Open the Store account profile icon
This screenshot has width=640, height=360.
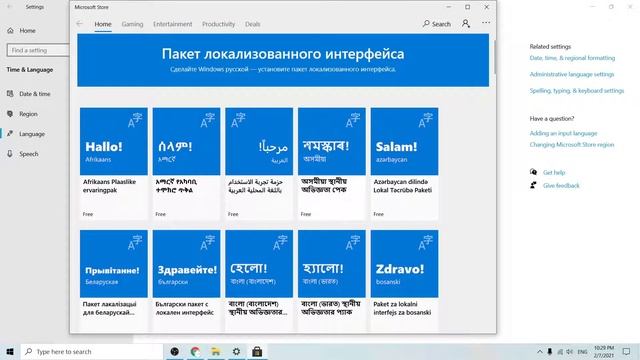tap(466, 24)
